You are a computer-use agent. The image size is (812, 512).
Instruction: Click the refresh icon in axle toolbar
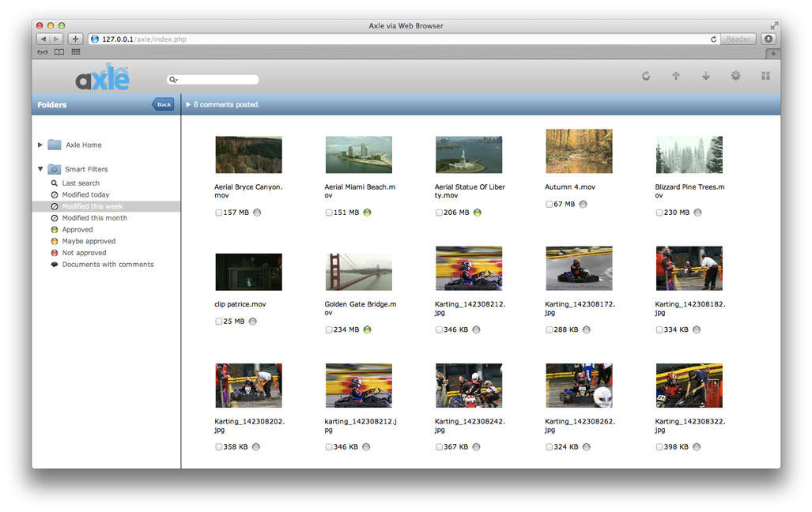(x=646, y=76)
